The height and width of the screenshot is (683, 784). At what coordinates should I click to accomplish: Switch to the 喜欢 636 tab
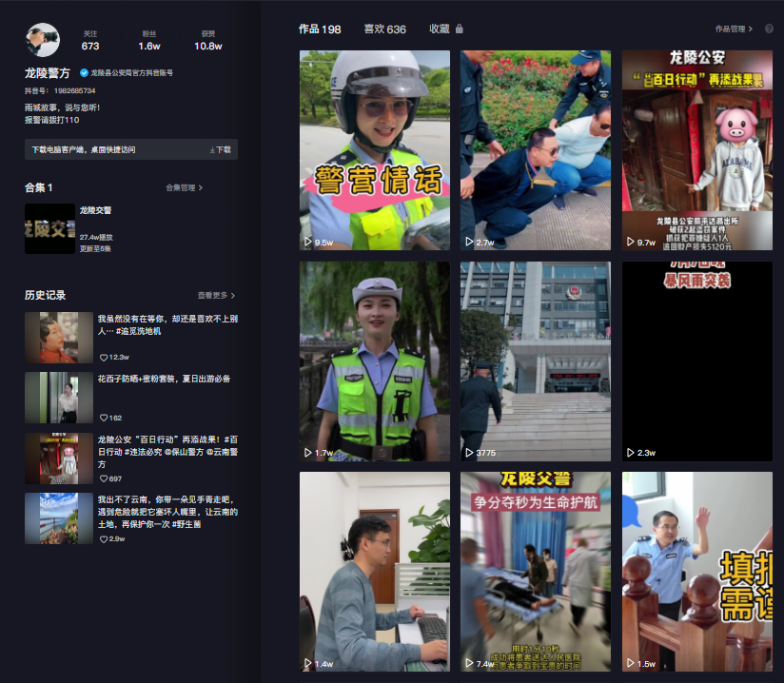tap(384, 29)
